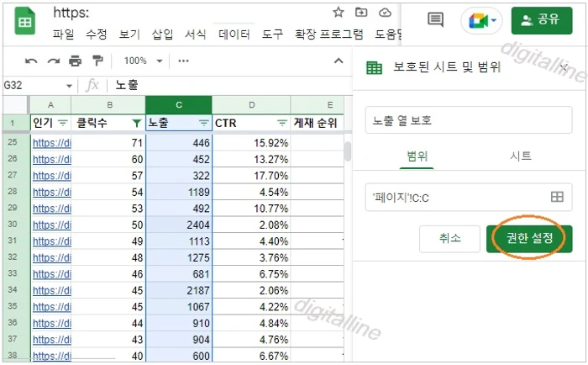Click the CTR cell 17.70%
The height and width of the screenshot is (365, 588).
[251, 176]
